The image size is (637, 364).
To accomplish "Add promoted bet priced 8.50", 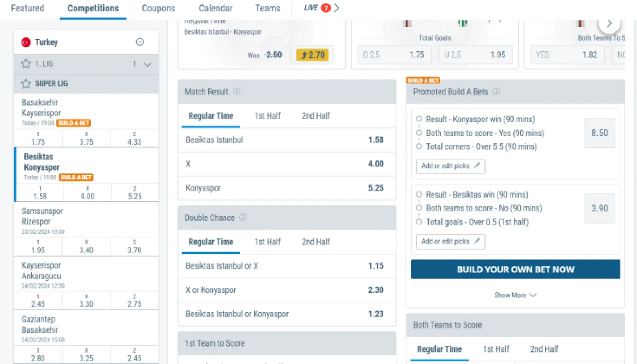I will (600, 133).
